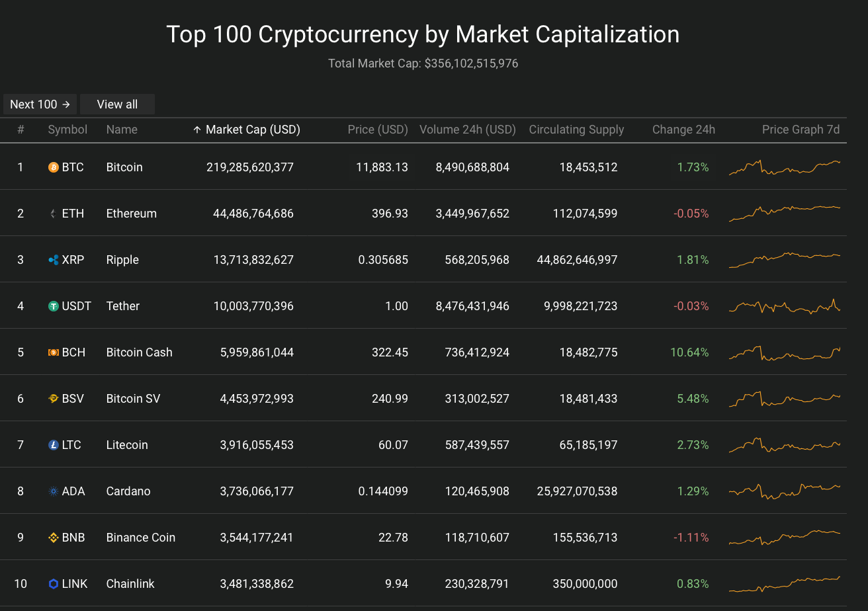This screenshot has height=611, width=868.
Task: Sort by Market Cap (USD) column
Action: [247, 130]
